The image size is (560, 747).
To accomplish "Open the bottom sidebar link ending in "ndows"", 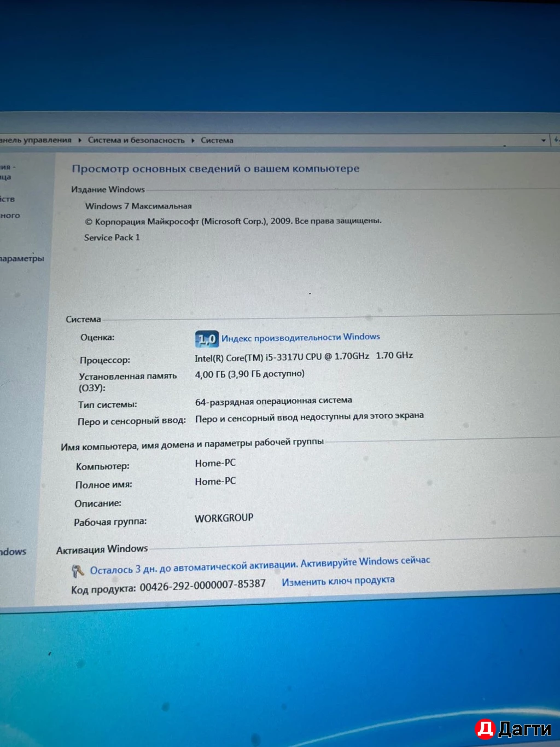I will (x=13, y=552).
